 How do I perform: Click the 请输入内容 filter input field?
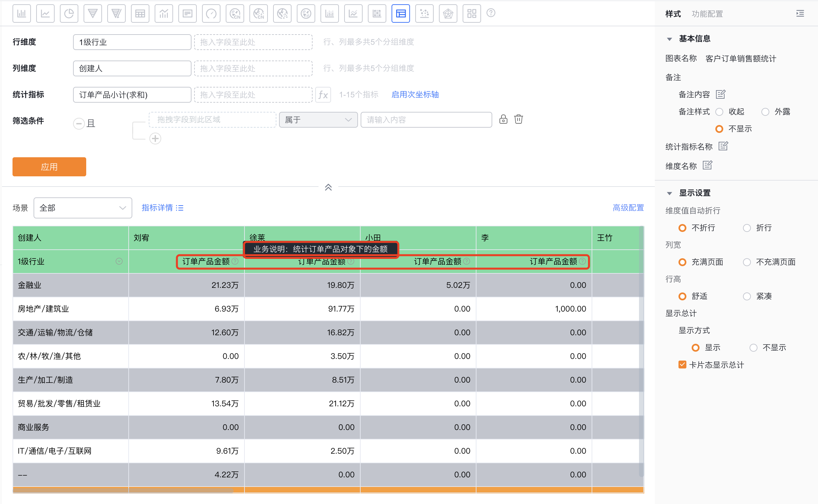(x=426, y=120)
